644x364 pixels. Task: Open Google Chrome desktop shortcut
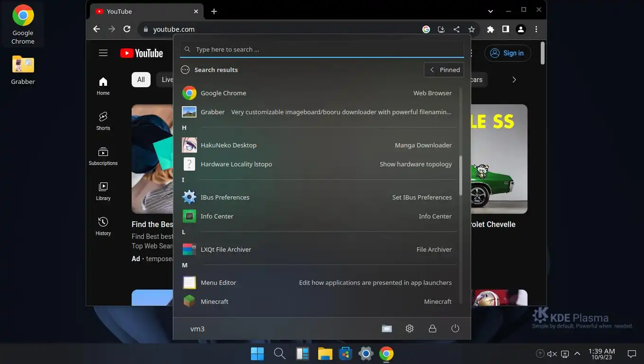point(23,25)
